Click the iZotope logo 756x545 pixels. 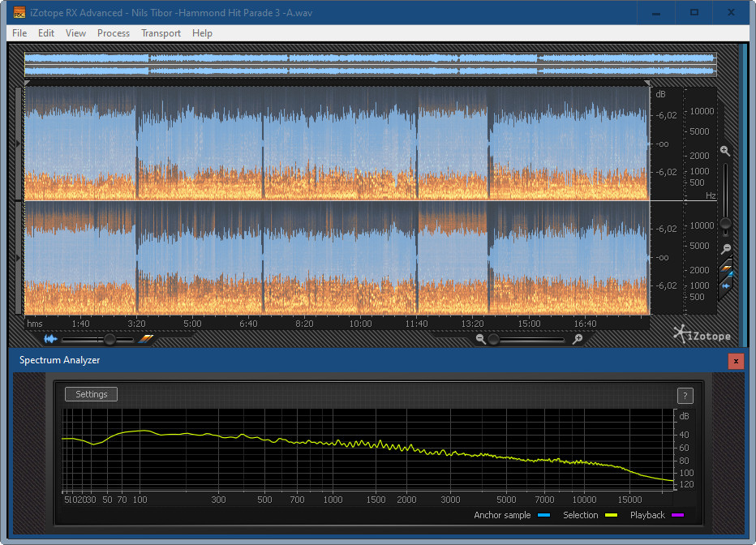click(x=701, y=334)
